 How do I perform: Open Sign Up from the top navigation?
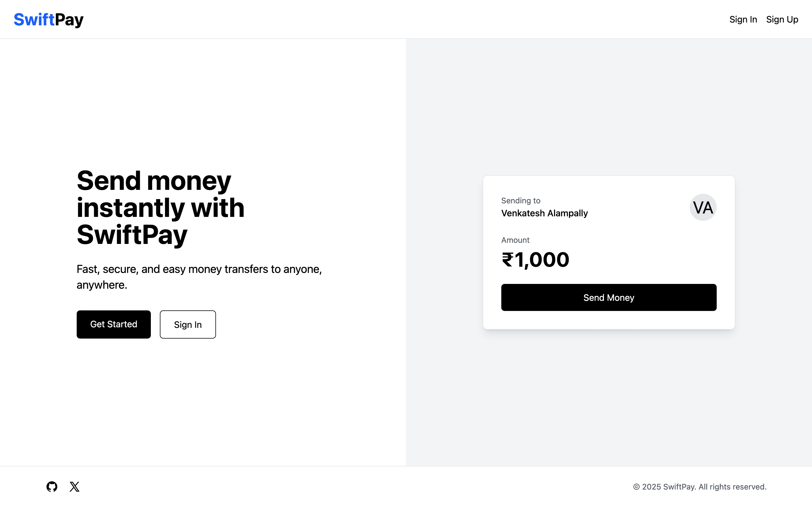coord(782,19)
